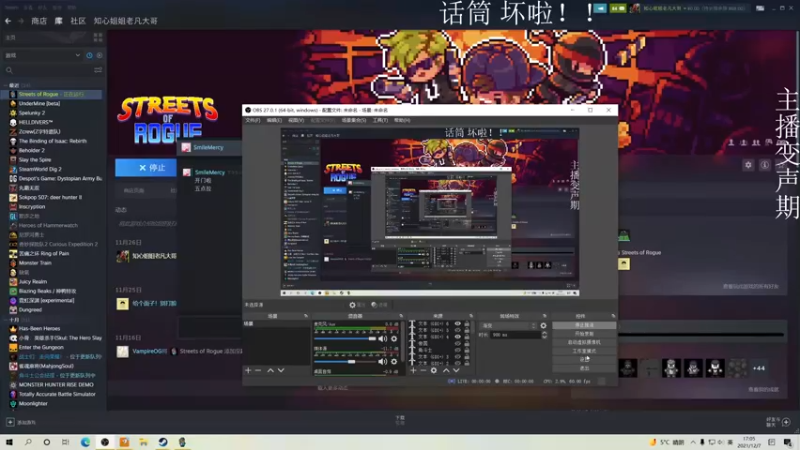Toggle visibility of first source eye icon
Screen dimensions: 800x450
(x=458, y=324)
